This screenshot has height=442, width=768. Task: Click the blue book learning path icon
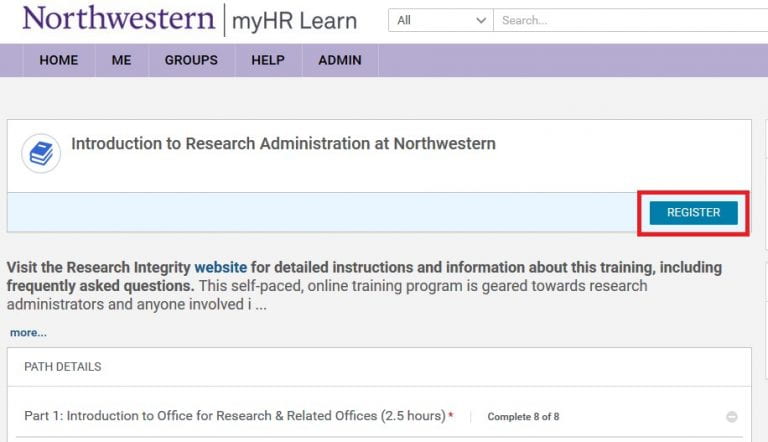[41, 153]
